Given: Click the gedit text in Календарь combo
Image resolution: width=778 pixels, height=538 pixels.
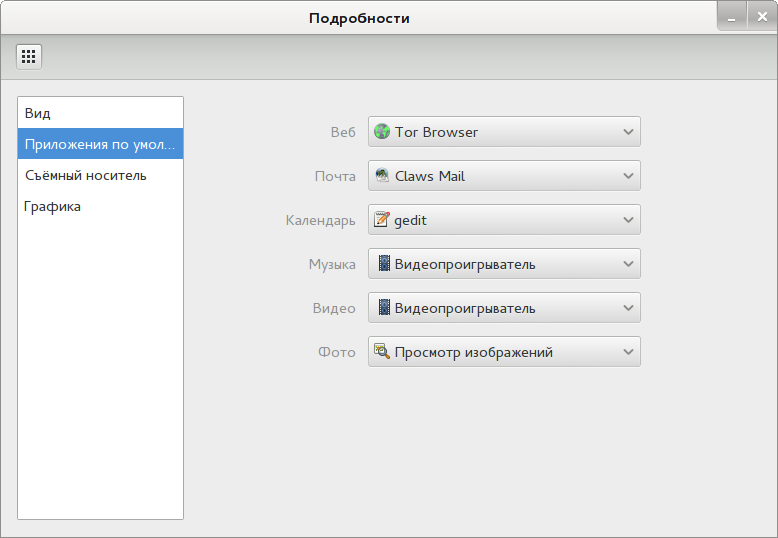Looking at the screenshot, I should (x=410, y=220).
